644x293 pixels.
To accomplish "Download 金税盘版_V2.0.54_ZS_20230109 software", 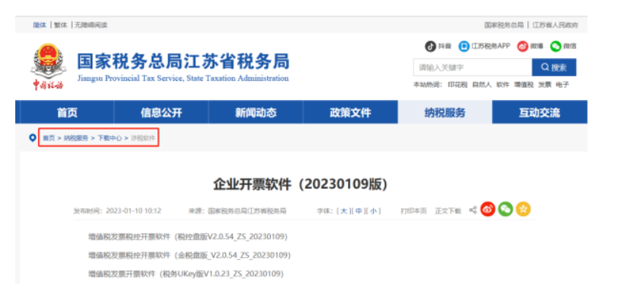I will pos(189,255).
